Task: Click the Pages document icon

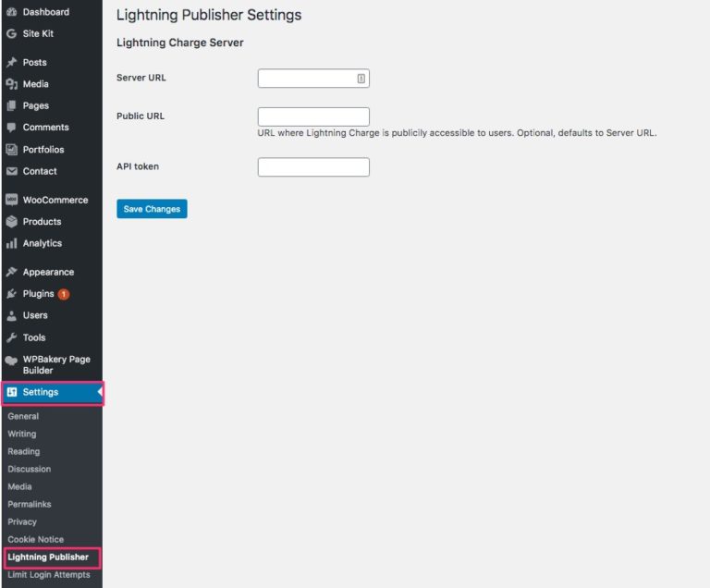Action: pyautogui.click(x=12, y=106)
